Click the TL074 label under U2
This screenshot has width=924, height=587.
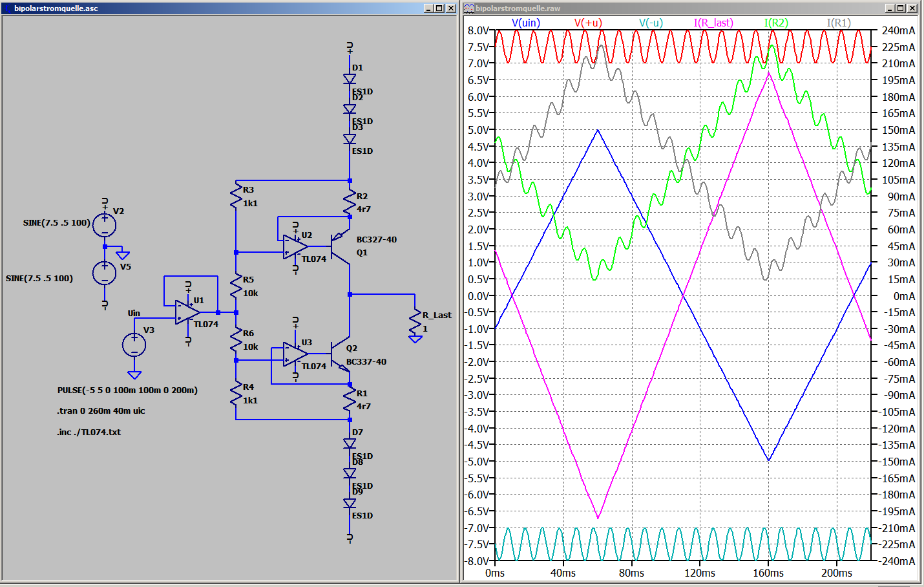[314, 259]
